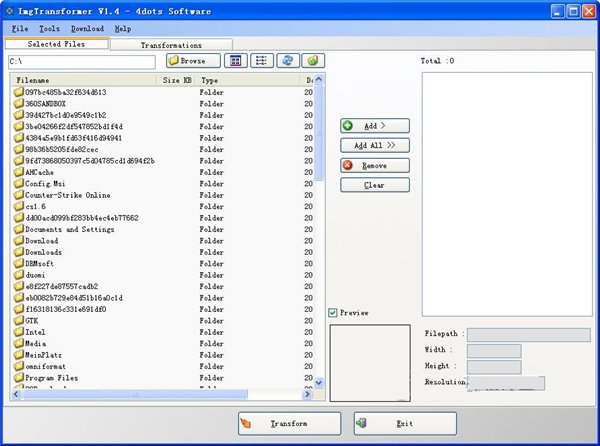Image resolution: width=600 pixels, height=446 pixels.
Task: Click the Remove button with red icon
Action: click(x=375, y=165)
